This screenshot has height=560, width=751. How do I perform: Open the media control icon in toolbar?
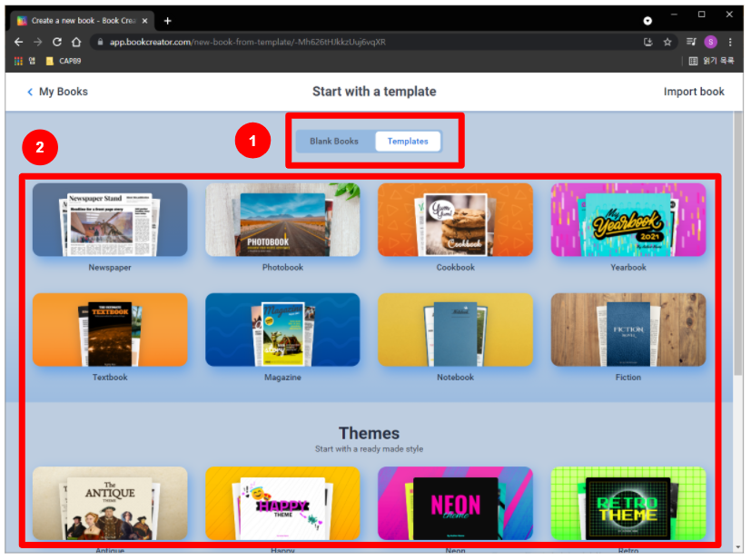691,42
